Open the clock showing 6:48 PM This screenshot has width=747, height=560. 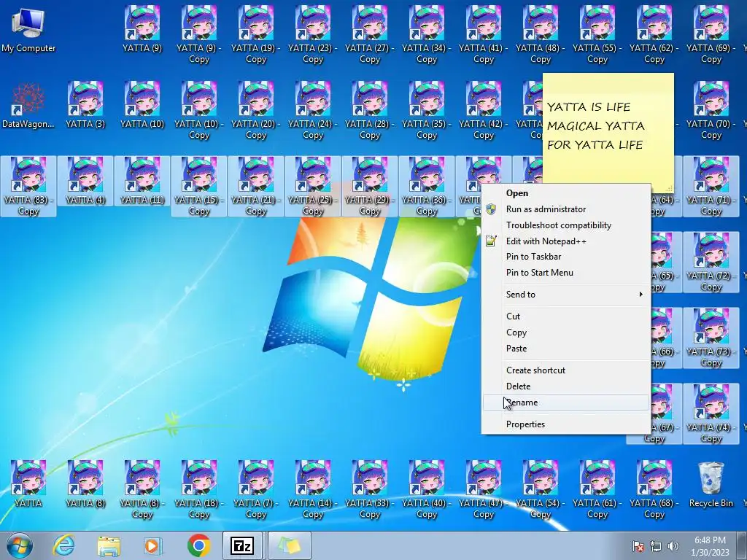point(710,546)
